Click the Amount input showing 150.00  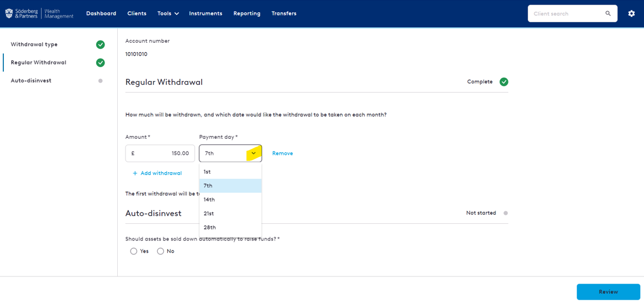(160, 153)
